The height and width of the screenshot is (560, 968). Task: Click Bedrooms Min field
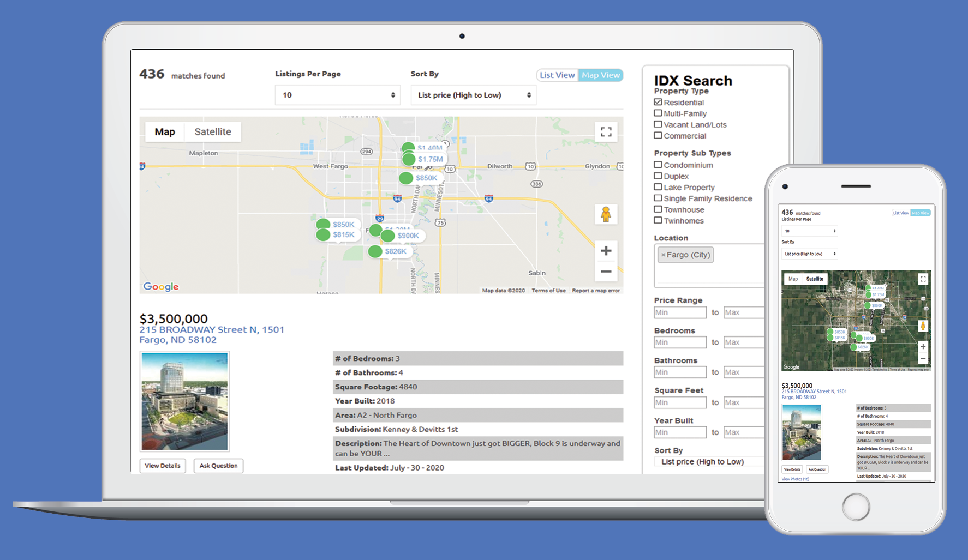(680, 342)
